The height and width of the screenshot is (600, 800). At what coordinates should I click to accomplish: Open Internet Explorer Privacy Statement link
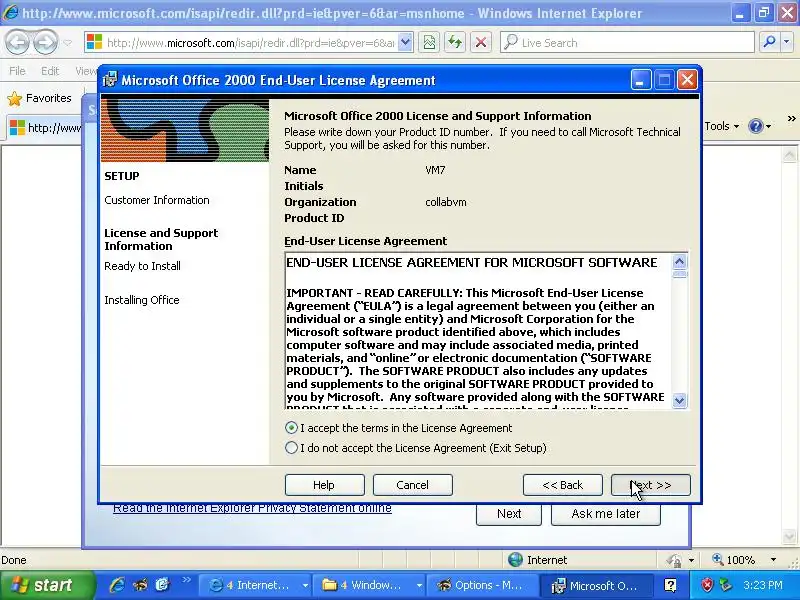(253, 508)
